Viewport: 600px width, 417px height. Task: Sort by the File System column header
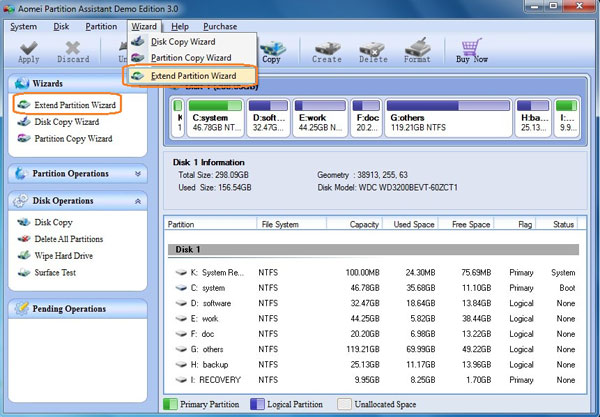[292, 224]
